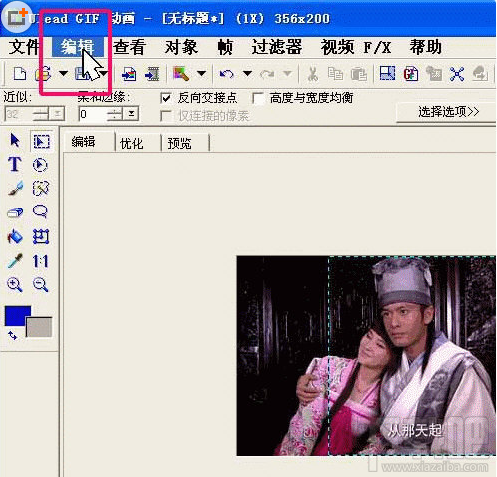Open the 过滤器 menu

tap(277, 47)
